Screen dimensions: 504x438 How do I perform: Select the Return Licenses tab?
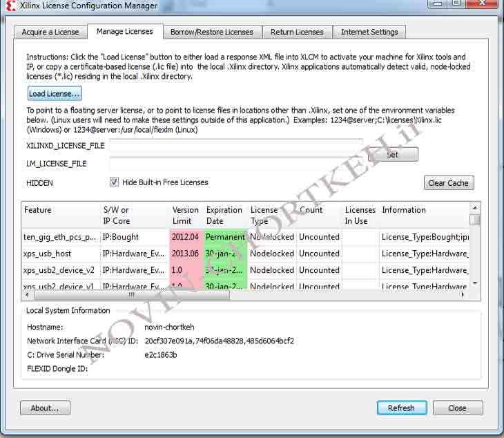pos(297,32)
